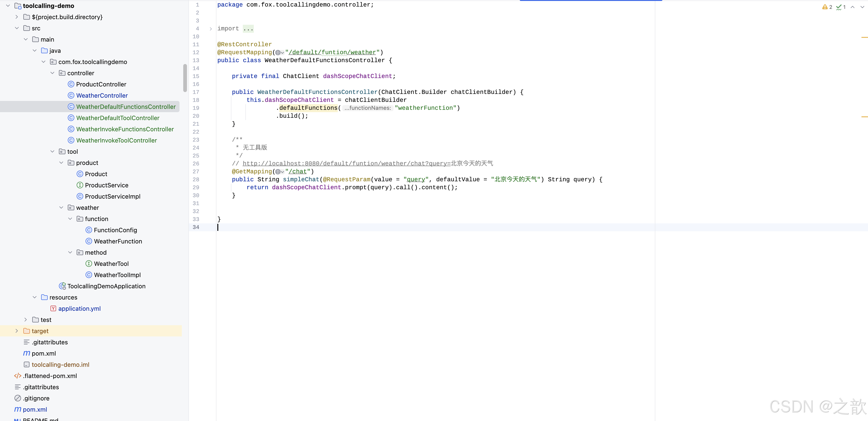Open the Maven pom.xml under toolcalling-demo
The image size is (868, 421).
point(43,353)
